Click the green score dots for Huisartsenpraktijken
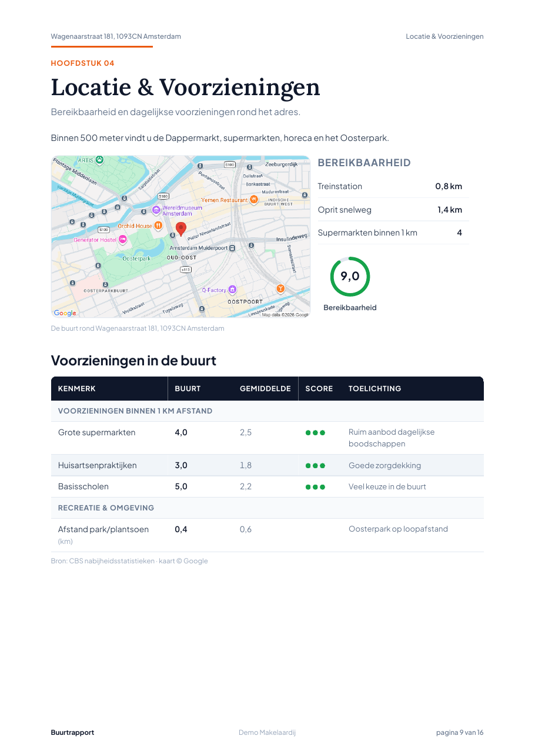 315,466
